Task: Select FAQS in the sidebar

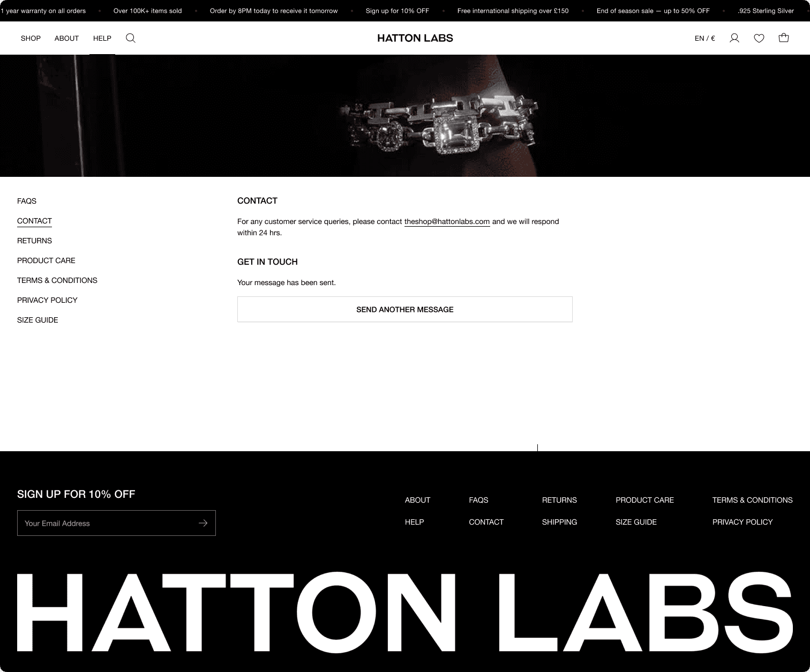Action: [27, 201]
